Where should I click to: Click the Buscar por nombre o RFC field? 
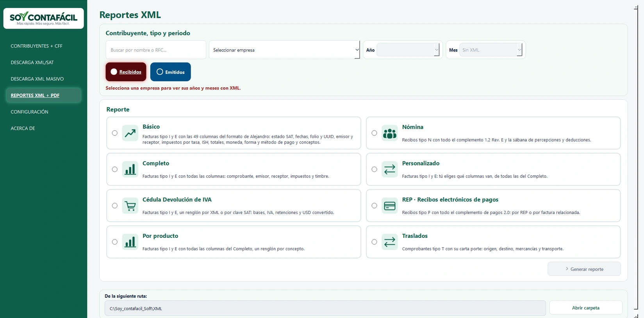[156, 50]
